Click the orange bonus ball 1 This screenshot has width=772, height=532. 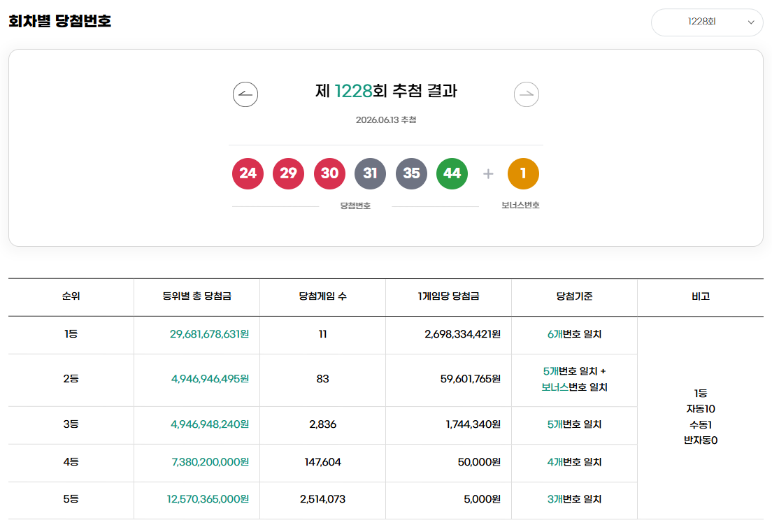(x=523, y=174)
